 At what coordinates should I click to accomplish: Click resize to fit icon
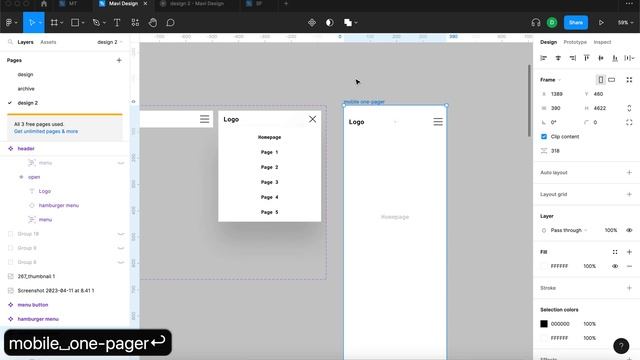coord(629,80)
